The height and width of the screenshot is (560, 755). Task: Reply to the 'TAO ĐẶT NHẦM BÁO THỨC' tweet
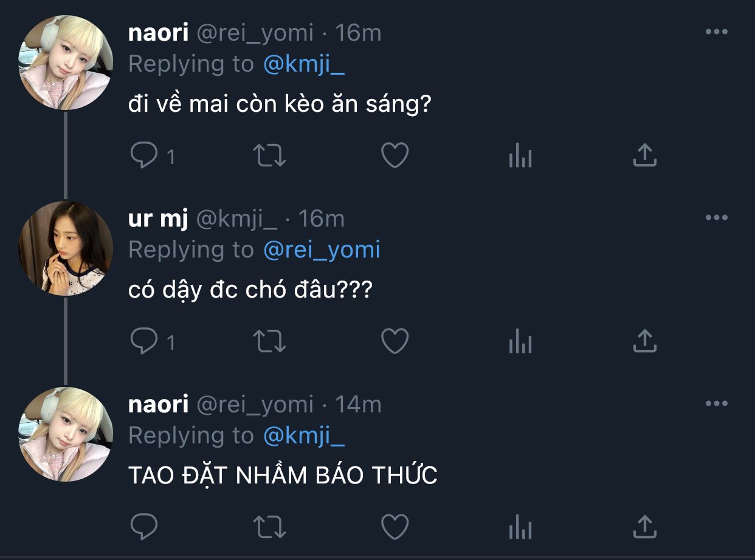pos(144,527)
